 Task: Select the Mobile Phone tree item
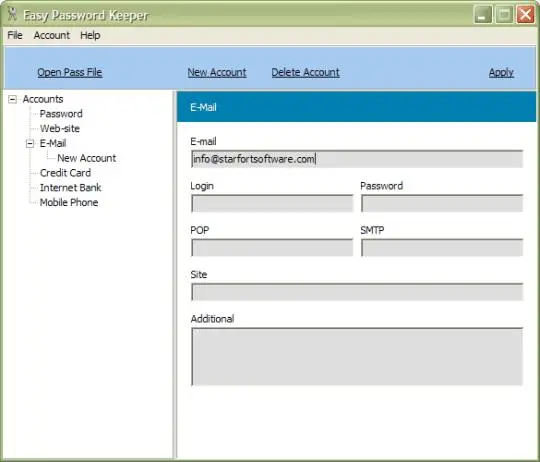pos(69,202)
